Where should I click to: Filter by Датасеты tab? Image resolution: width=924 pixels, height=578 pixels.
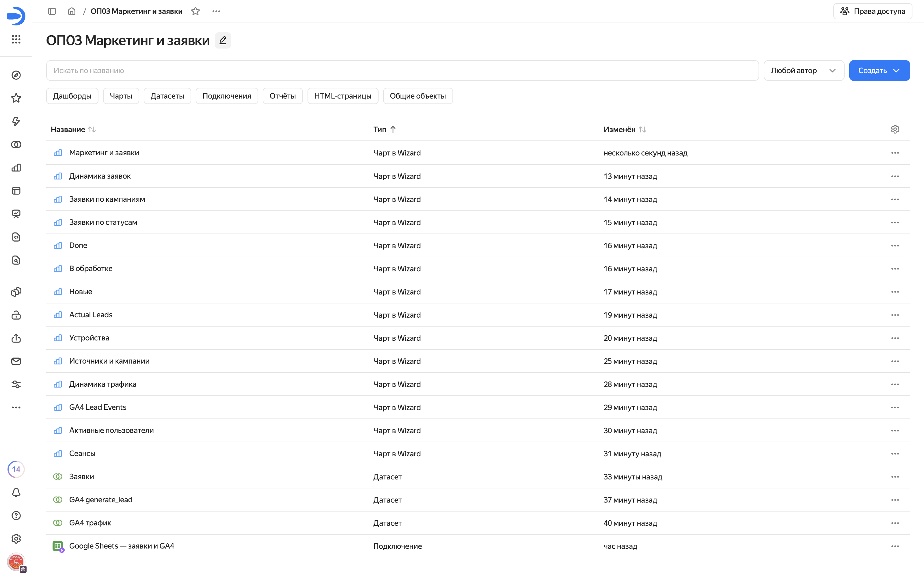point(167,96)
